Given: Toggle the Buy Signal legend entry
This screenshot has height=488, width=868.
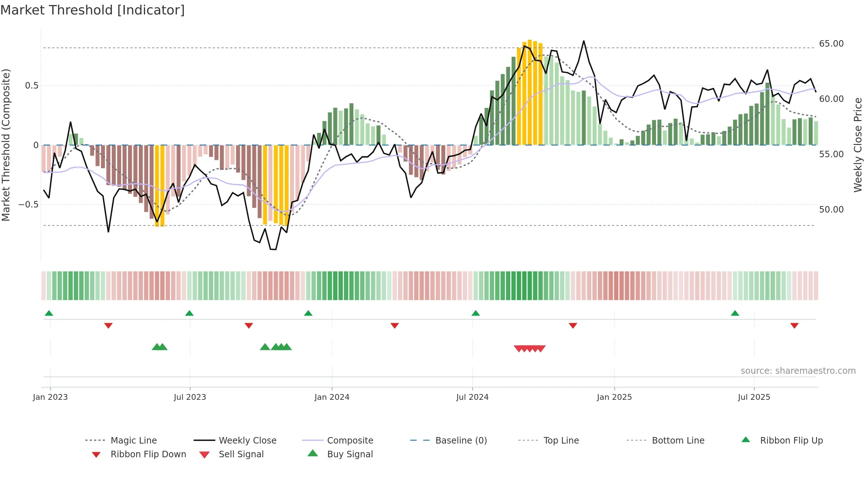Looking at the screenshot, I should tap(340, 454).
